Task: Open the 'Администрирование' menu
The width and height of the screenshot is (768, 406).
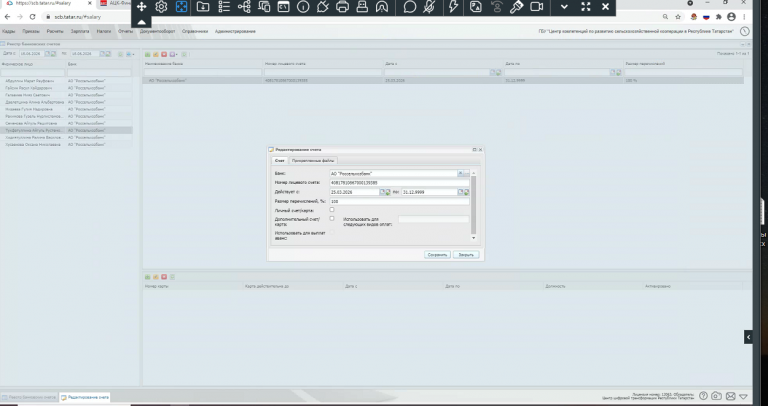Action: (235, 31)
